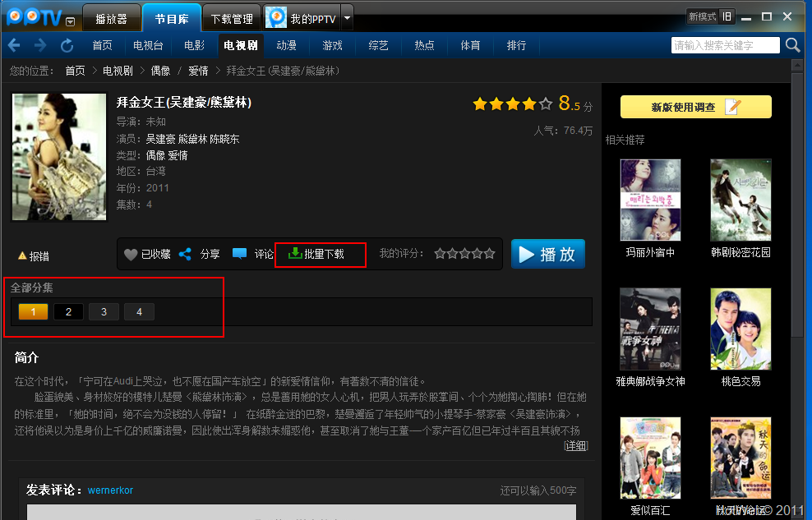The width and height of the screenshot is (812, 520).
Task: Open the PPTV logo dropdown menu
Action: [x=71, y=21]
